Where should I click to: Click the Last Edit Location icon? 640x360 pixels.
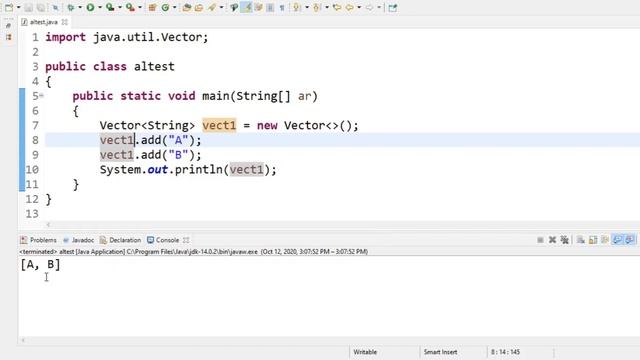click(x=337, y=7)
